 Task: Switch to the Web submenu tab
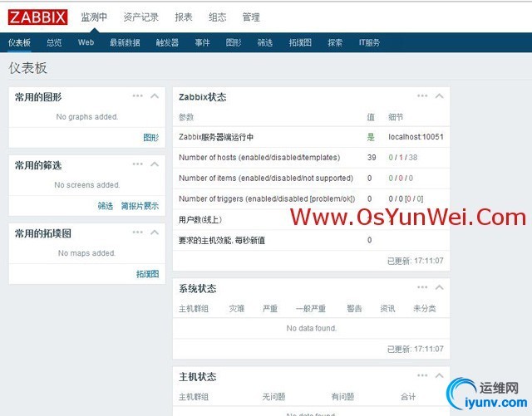86,42
